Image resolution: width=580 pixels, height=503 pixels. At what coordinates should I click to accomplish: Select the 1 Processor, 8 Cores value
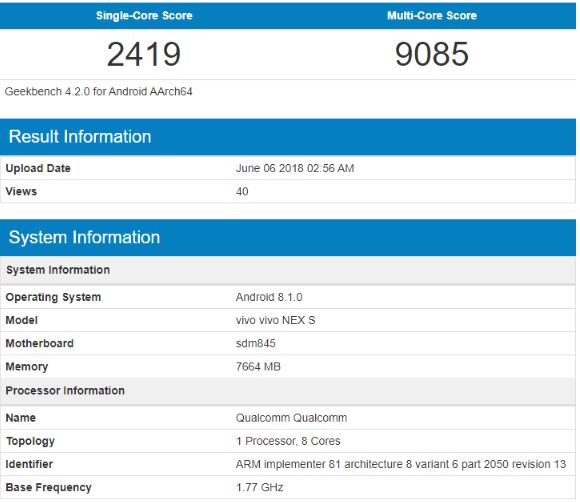click(x=288, y=441)
